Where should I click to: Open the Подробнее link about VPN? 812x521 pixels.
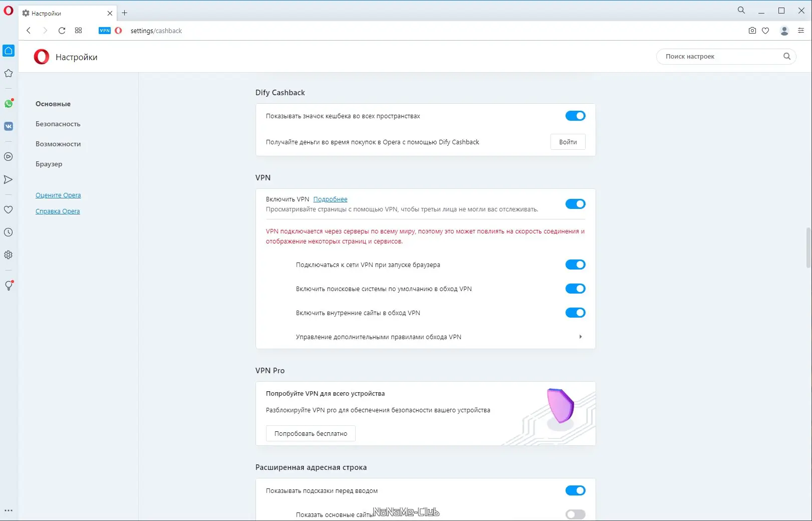330,199
